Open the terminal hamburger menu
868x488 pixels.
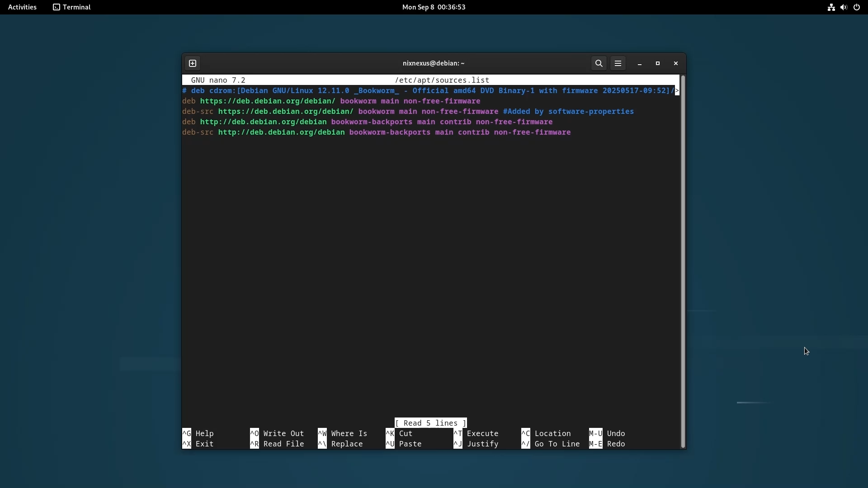pos(618,63)
